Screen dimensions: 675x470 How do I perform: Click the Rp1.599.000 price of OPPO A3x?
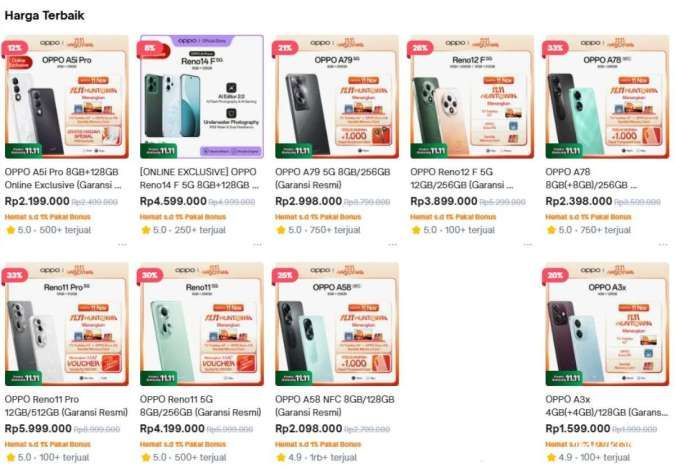click(x=578, y=429)
